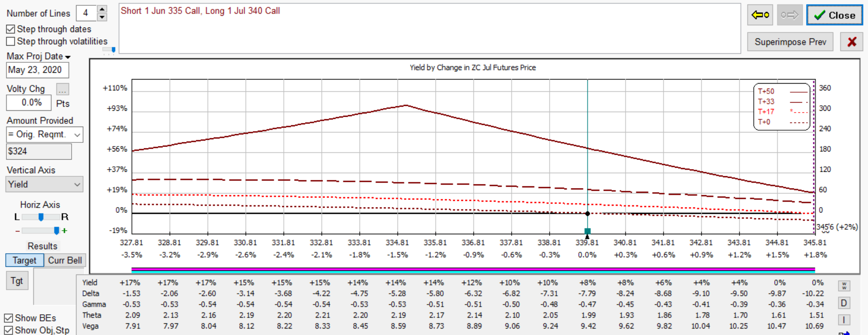The image size is (868, 335).
Task: Click the blue arrow icon below the I button
Action: (x=844, y=333)
